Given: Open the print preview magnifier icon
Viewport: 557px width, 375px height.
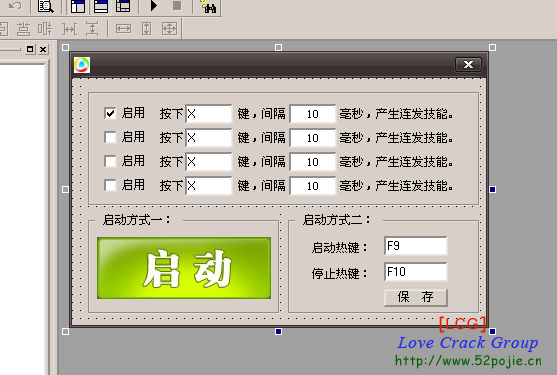Looking at the screenshot, I should click(45, 6).
